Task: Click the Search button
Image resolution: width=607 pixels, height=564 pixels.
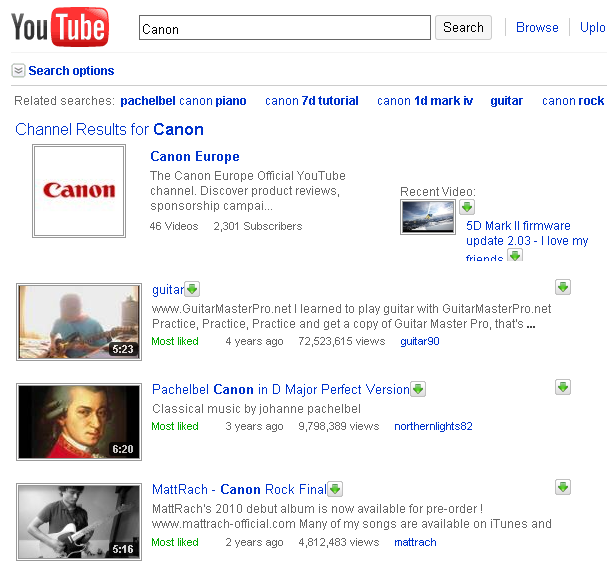Action: [463, 27]
